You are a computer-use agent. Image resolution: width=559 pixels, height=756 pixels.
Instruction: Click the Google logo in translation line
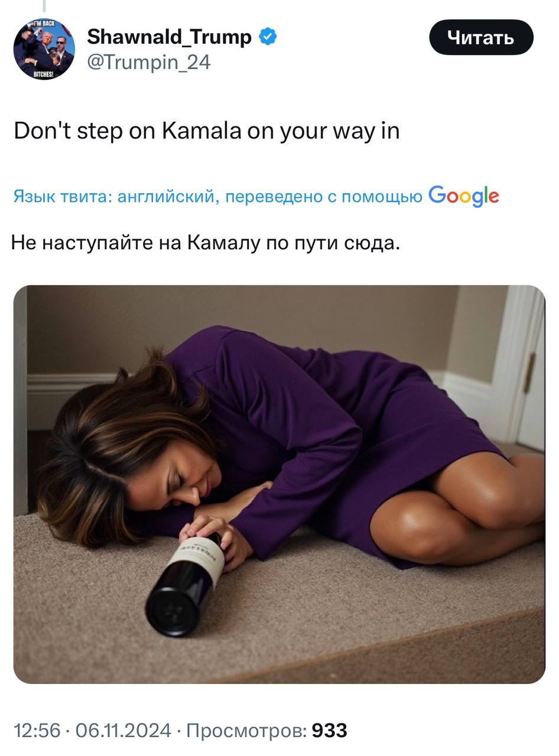point(464,196)
